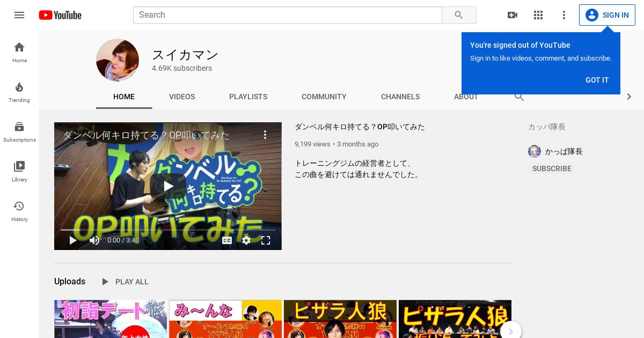Open video title ダンベル何キロ持てる？OP叩いてみた link
Image resolution: width=644 pixels, height=338 pixels.
pos(360,127)
